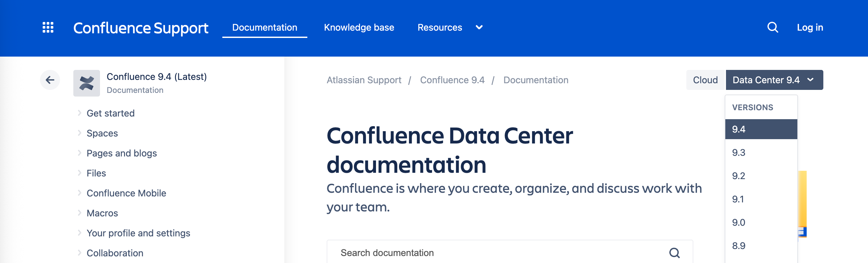Select version 8.9 in Versions list
Image resolution: width=868 pixels, height=263 pixels.
(761, 245)
